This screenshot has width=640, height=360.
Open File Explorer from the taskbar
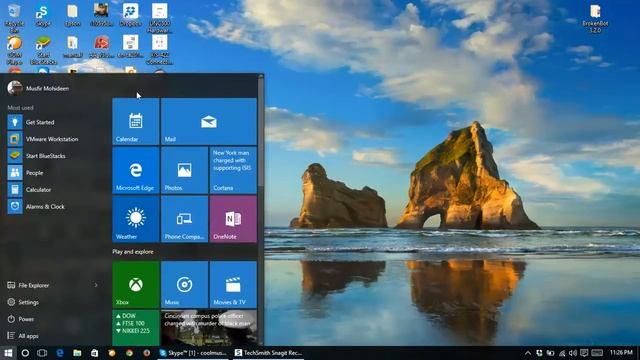pyautogui.click(x=77, y=353)
